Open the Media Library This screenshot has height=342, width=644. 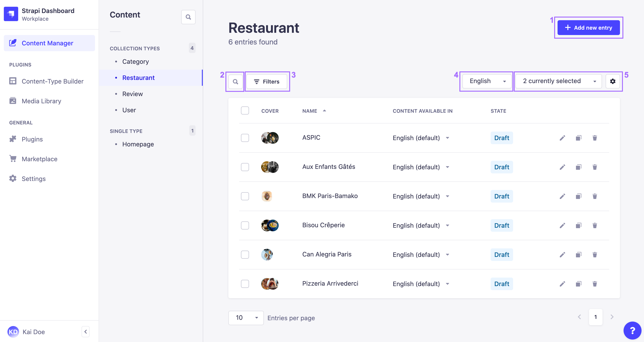[x=41, y=101]
